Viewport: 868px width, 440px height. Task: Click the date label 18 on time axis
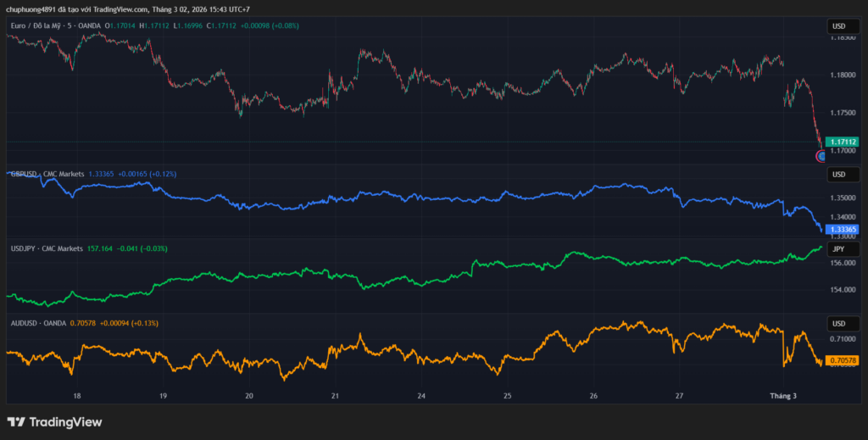pos(77,396)
